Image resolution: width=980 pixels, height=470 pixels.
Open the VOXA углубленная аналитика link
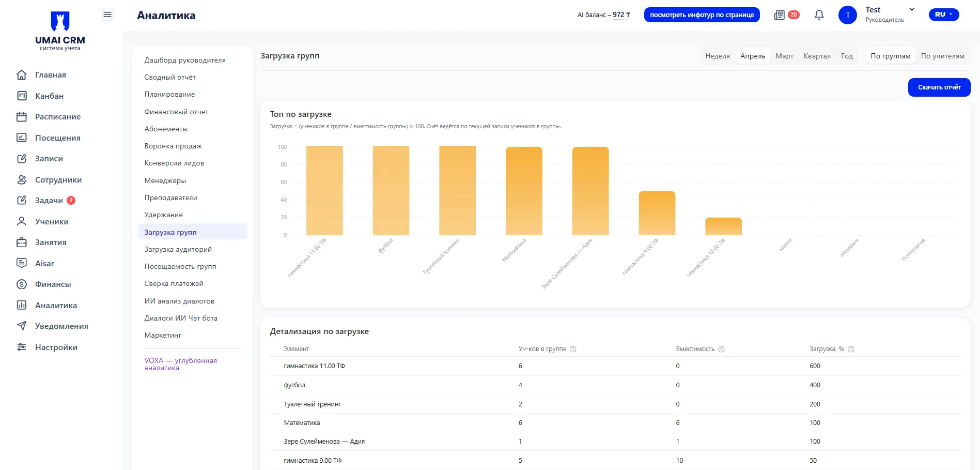click(x=180, y=364)
